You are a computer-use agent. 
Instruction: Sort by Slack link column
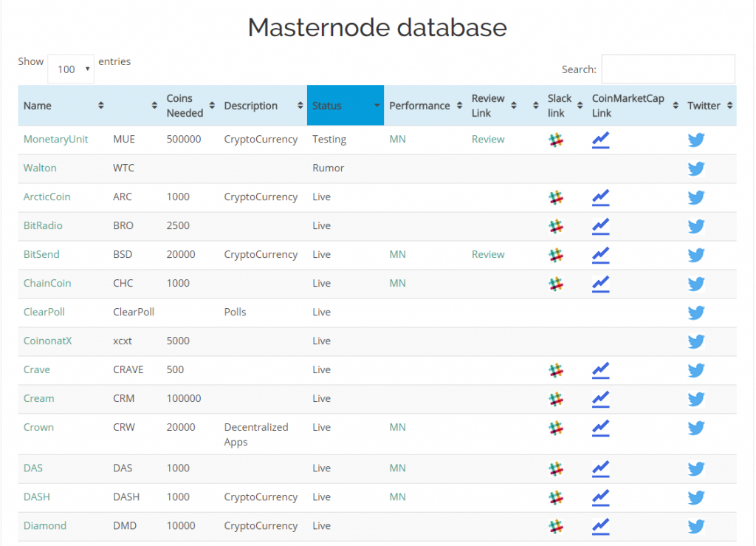click(565, 106)
